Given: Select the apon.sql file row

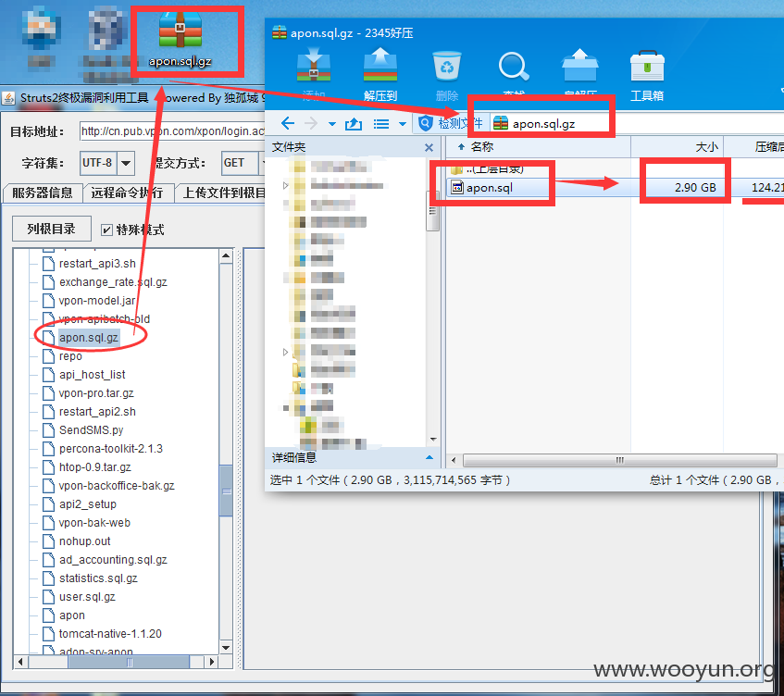Looking at the screenshot, I should point(615,188).
